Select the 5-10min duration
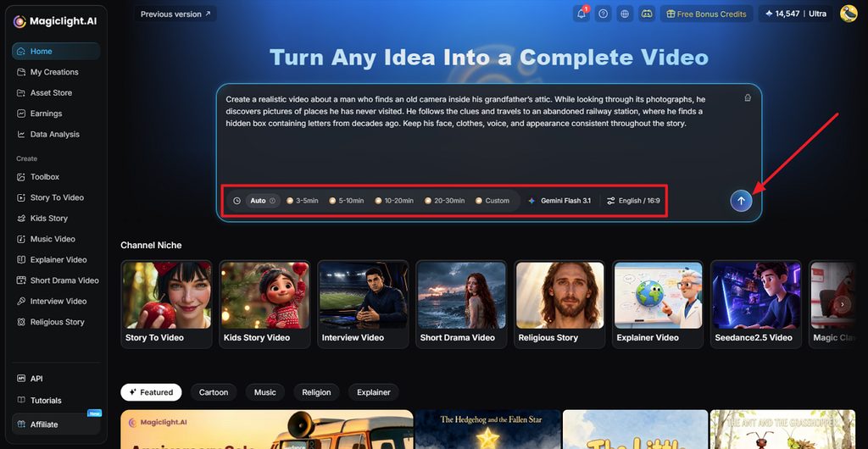The width and height of the screenshot is (868, 449). (346, 201)
